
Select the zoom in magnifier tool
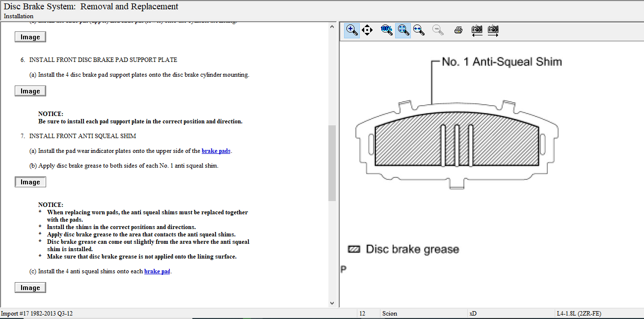[x=352, y=30]
